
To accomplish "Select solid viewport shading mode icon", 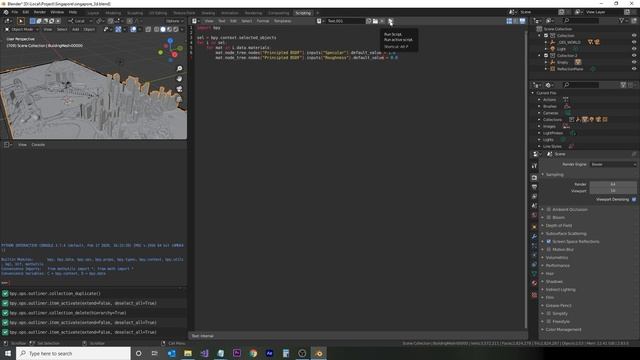I will click(x=163, y=29).
